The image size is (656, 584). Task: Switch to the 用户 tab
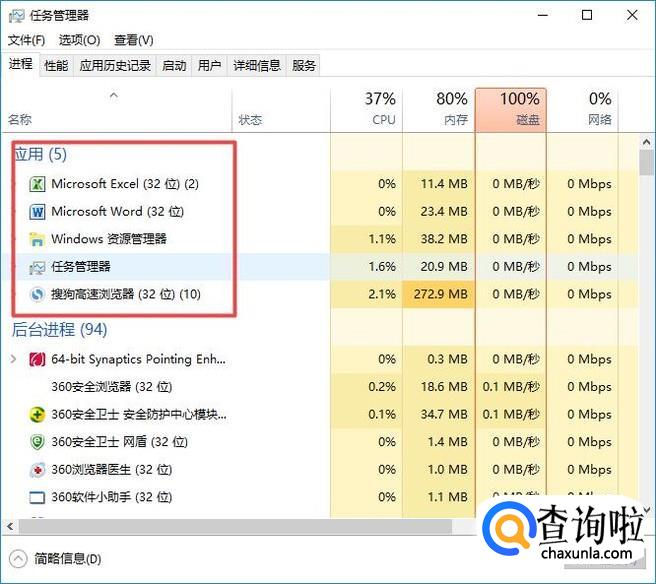pos(209,66)
